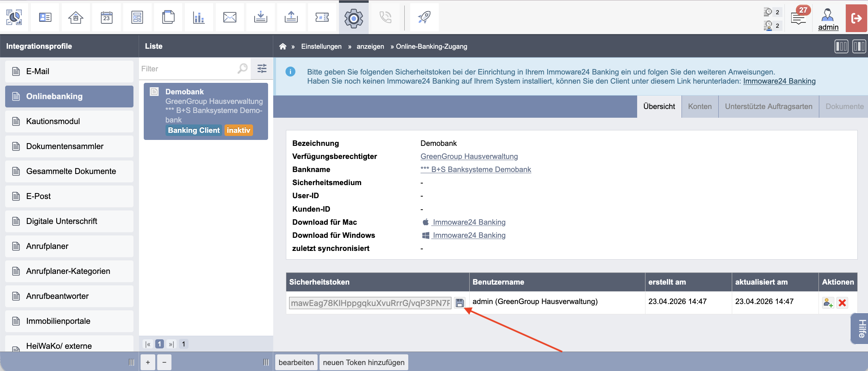Click the red logout button

pyautogui.click(x=857, y=18)
